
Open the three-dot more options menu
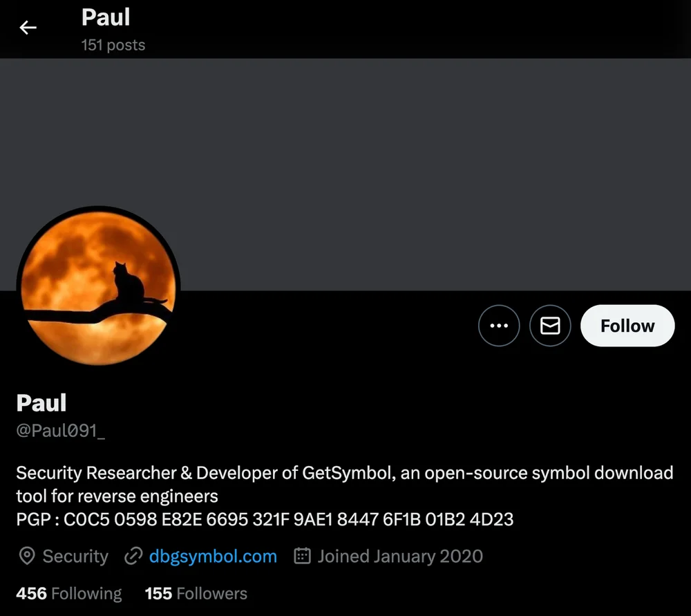(x=499, y=326)
